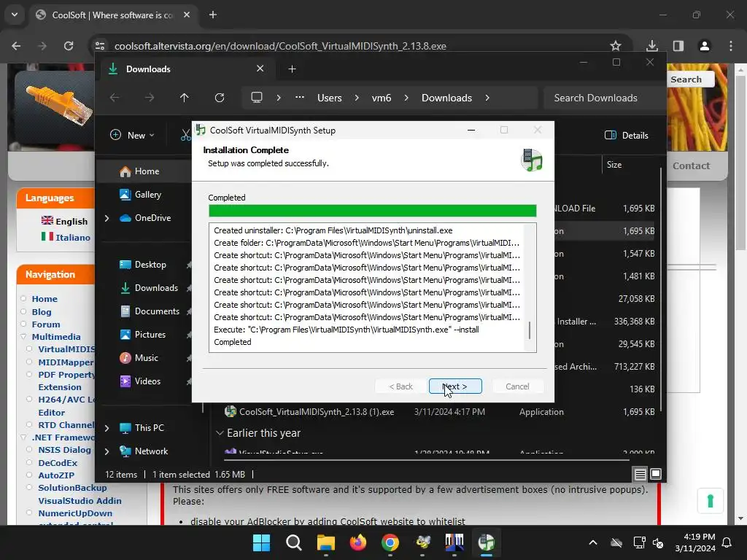
Task: Switch Explorer to large thumbnails view
Action: point(656,474)
